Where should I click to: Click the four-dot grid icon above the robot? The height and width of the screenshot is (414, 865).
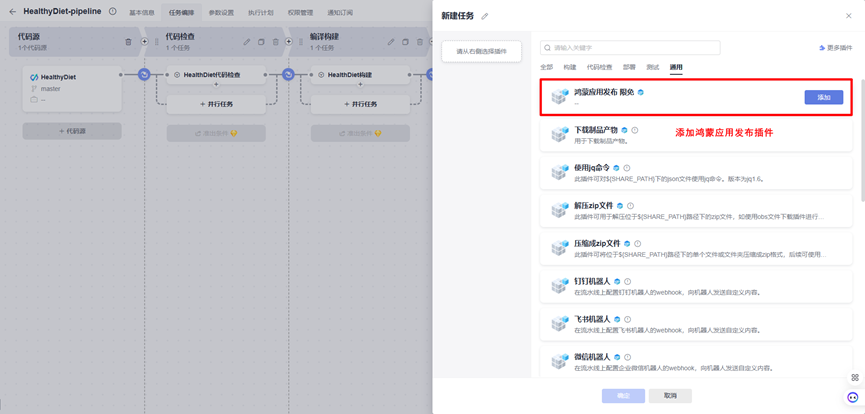click(x=855, y=378)
